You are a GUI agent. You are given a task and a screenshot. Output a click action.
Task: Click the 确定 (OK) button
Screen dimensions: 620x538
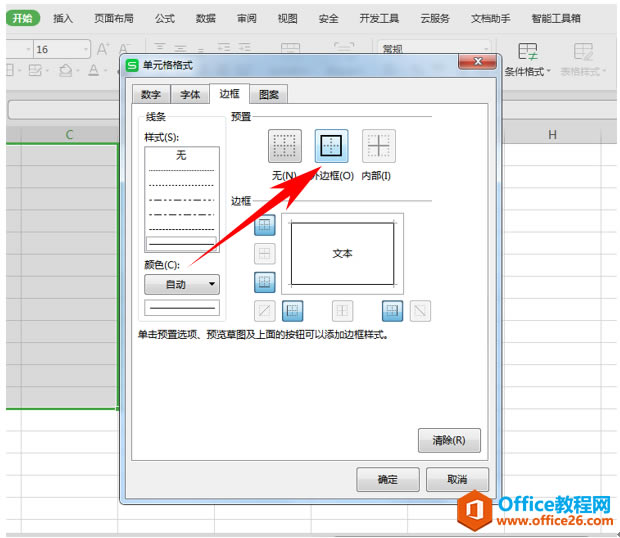pos(388,479)
